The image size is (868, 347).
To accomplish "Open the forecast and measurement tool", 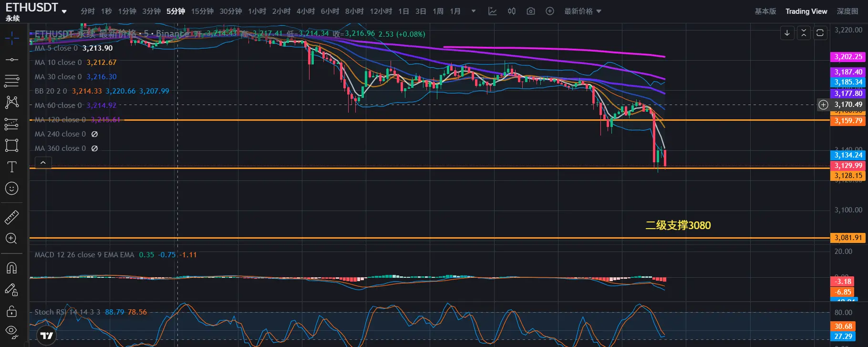I will [12, 124].
